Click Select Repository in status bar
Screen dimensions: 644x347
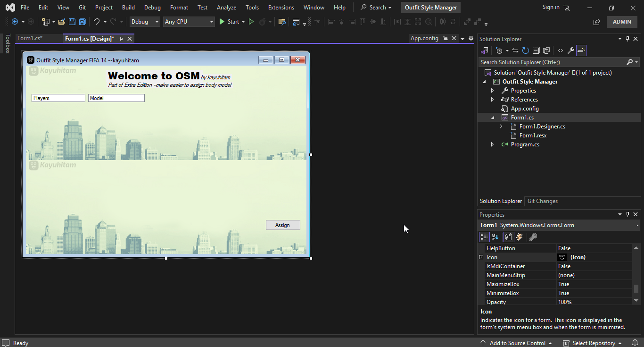593,343
